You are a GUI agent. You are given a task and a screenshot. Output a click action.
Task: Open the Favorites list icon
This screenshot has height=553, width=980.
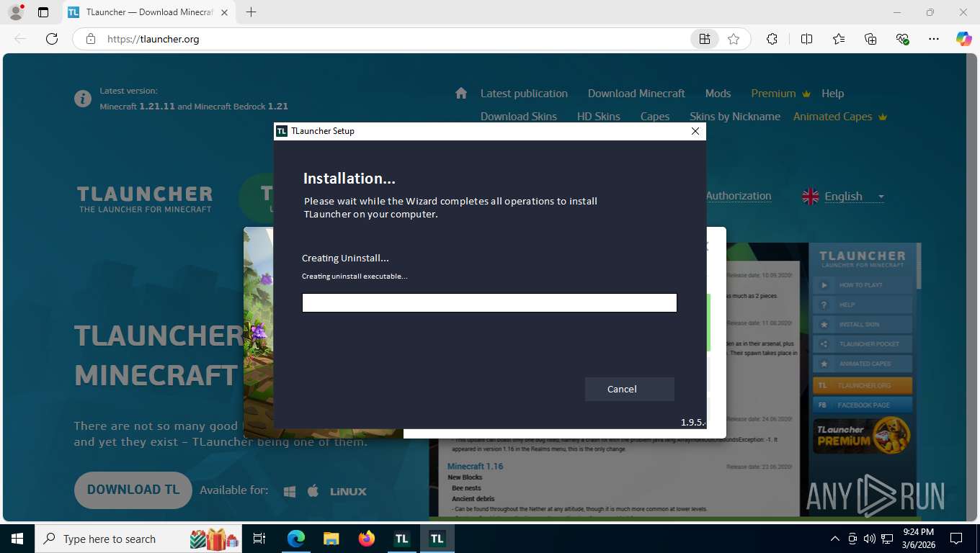tap(839, 39)
